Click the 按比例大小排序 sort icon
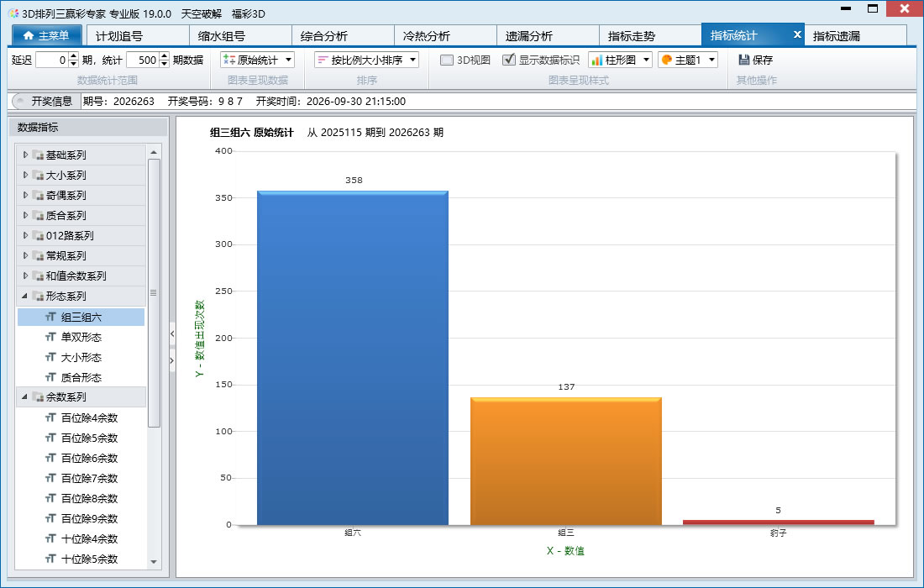Screen dimensions: 924x588 click(323, 60)
